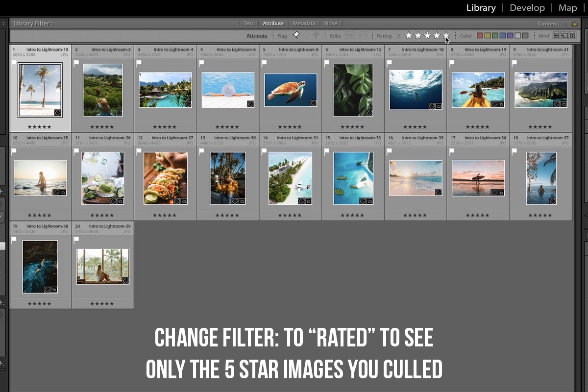This screenshot has width=588, height=392.
Task: Filter by unedited photos icon
Action: tap(363, 35)
